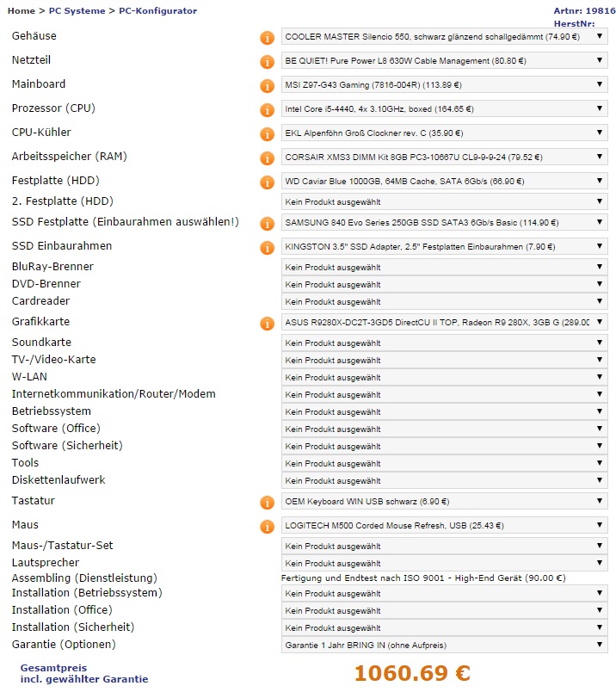Expand the Software (Sicherheit) dropdown
This screenshot has height=692, width=616.
click(x=444, y=446)
